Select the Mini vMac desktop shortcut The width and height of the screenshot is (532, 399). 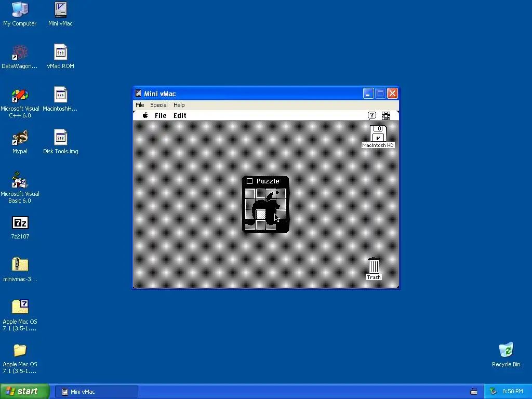pyautogui.click(x=60, y=14)
